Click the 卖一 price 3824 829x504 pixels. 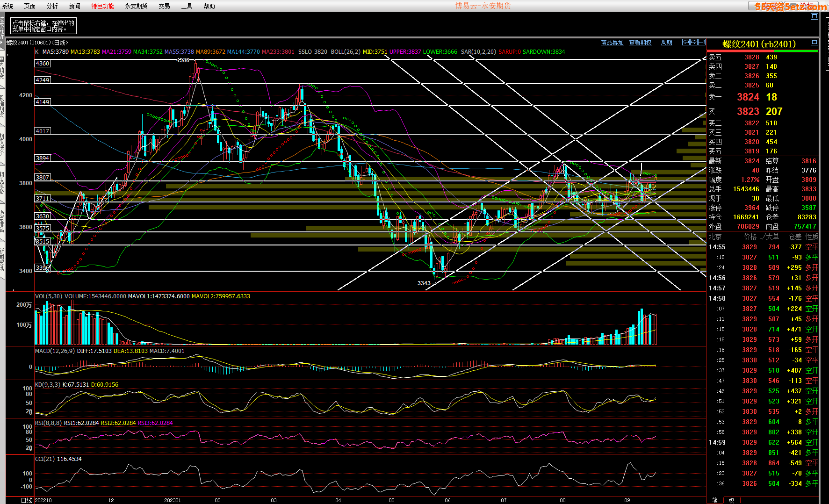[x=748, y=97]
